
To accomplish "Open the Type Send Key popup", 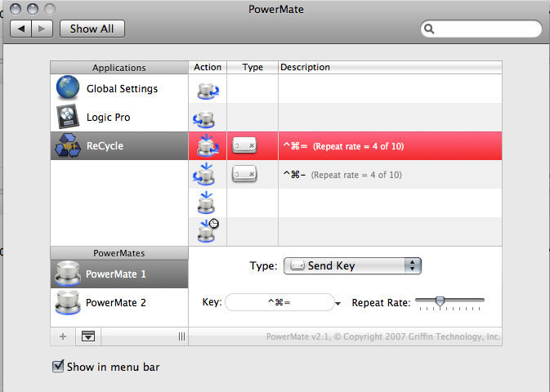I will point(352,265).
